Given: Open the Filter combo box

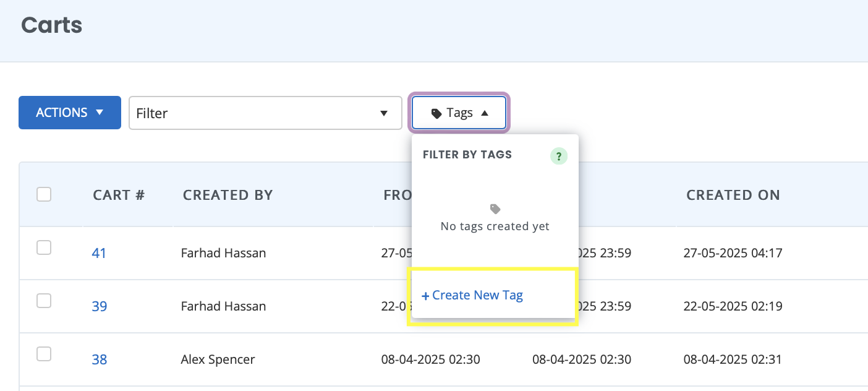Looking at the screenshot, I should tap(265, 113).
